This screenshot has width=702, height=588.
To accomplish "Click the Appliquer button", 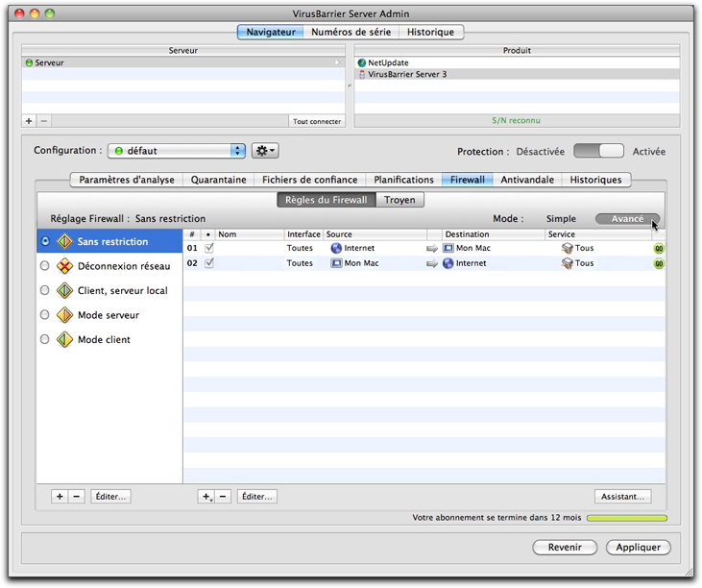I will [x=639, y=548].
